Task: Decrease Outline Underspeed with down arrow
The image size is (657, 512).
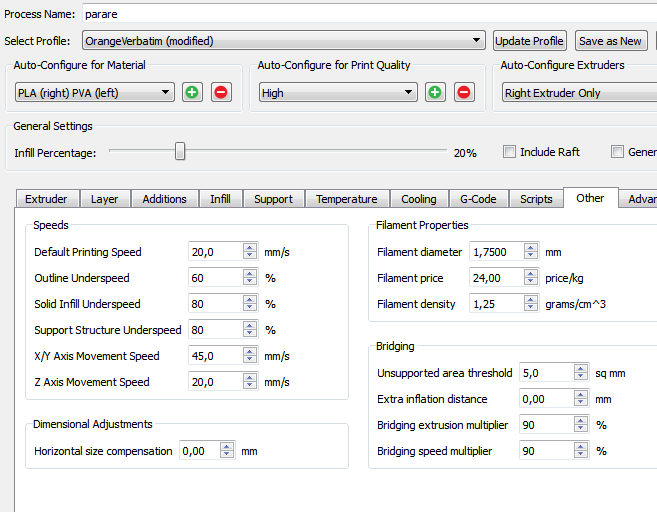Action: (x=250, y=283)
